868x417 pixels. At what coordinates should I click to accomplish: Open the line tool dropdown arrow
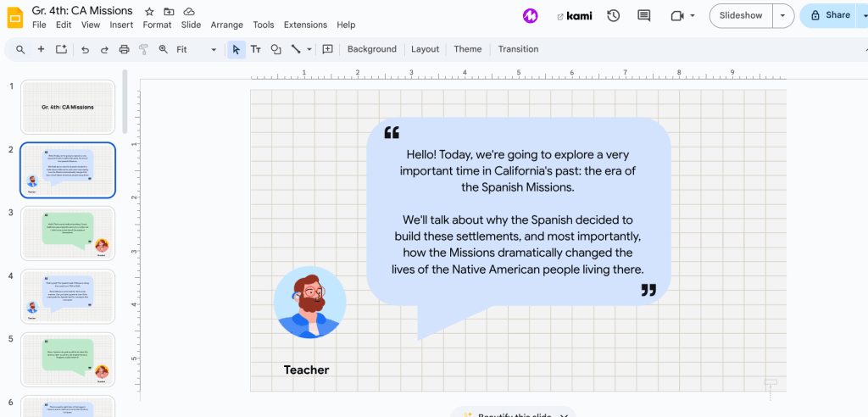point(309,50)
